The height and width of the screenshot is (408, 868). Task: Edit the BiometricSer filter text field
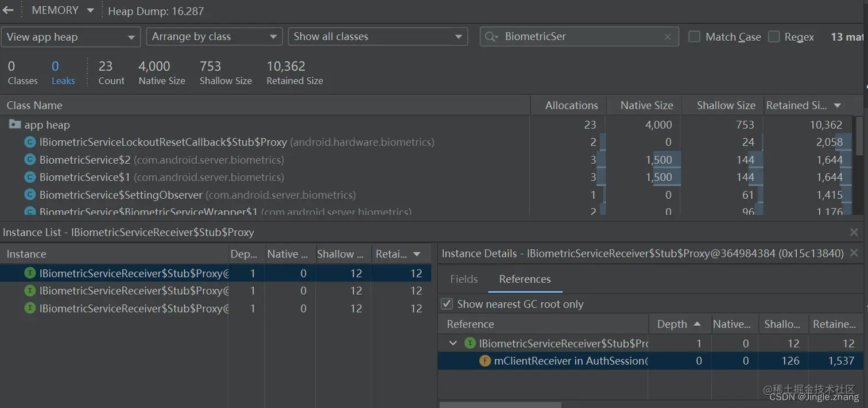click(x=580, y=37)
